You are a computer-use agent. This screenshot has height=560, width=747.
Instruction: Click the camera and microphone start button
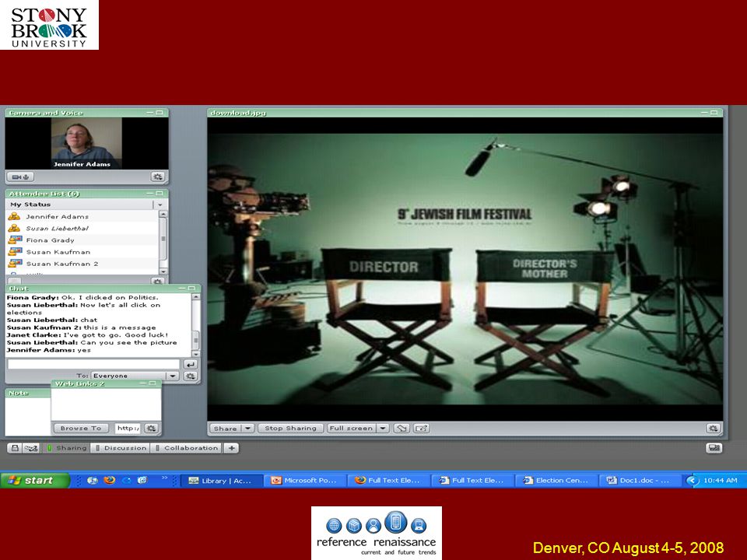[20, 177]
